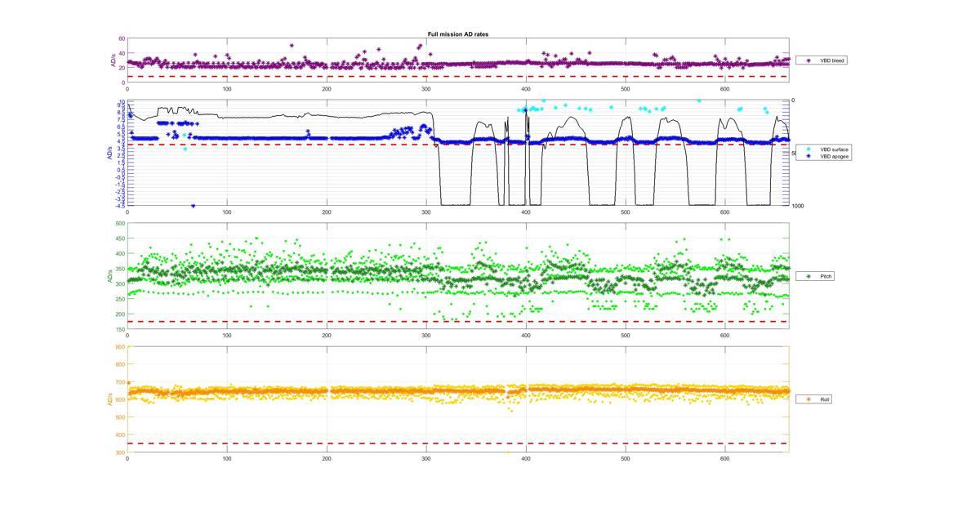Click the 1000 tick on the right depth axis

click(x=796, y=206)
